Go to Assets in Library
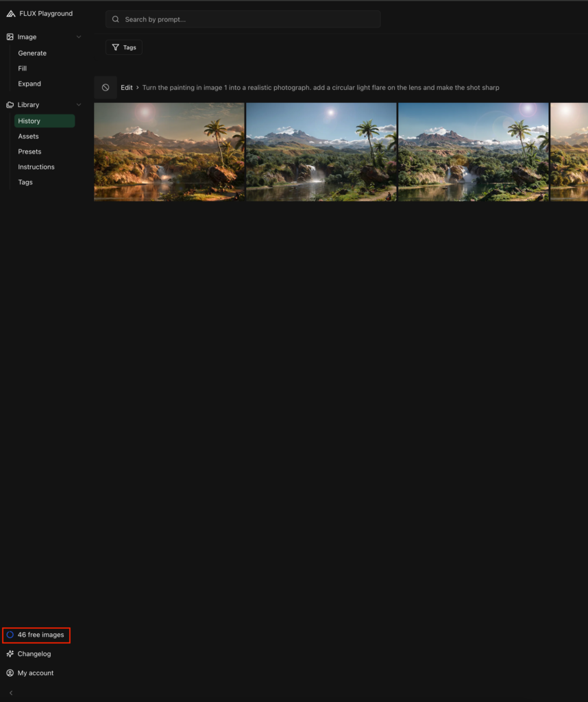 [28, 136]
